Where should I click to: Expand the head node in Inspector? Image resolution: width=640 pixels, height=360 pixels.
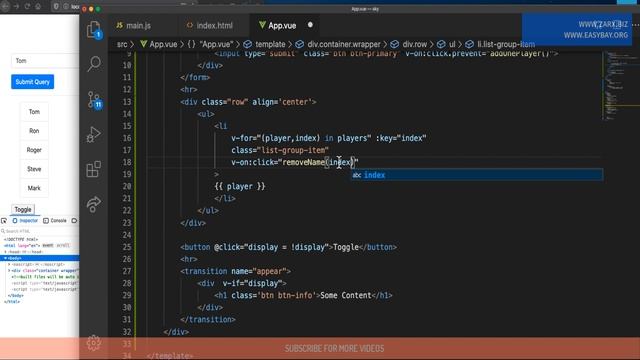(x=5, y=252)
